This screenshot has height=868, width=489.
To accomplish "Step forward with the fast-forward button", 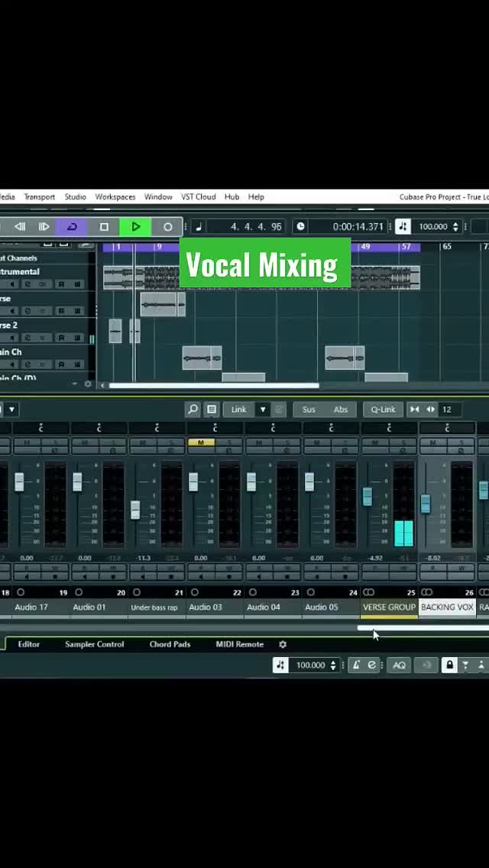I will click(x=44, y=226).
